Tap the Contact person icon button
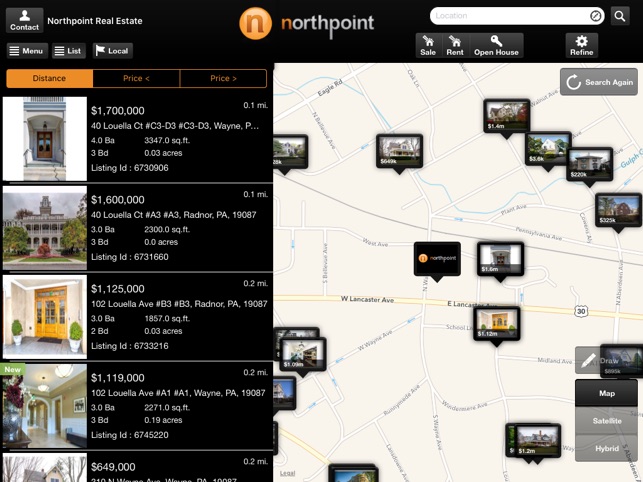 25,20
